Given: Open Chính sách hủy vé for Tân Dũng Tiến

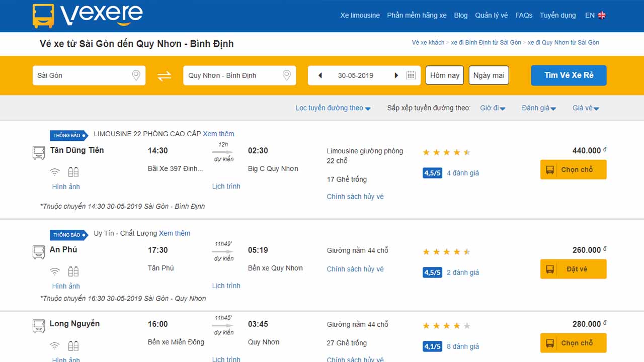Looking at the screenshot, I should (x=355, y=197).
